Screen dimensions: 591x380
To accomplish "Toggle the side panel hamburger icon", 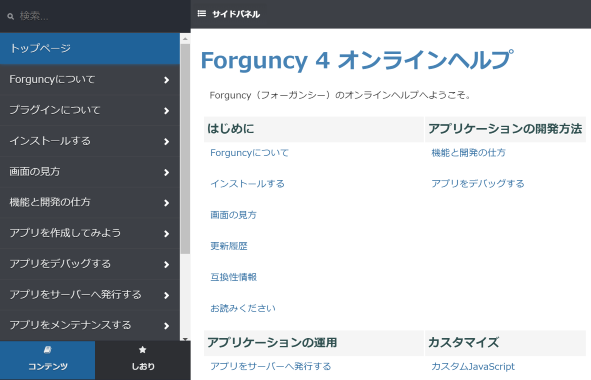I will (202, 14).
